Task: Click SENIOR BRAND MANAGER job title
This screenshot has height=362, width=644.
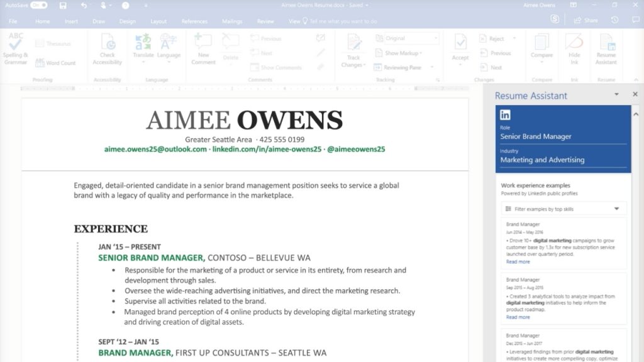Action: point(151,258)
